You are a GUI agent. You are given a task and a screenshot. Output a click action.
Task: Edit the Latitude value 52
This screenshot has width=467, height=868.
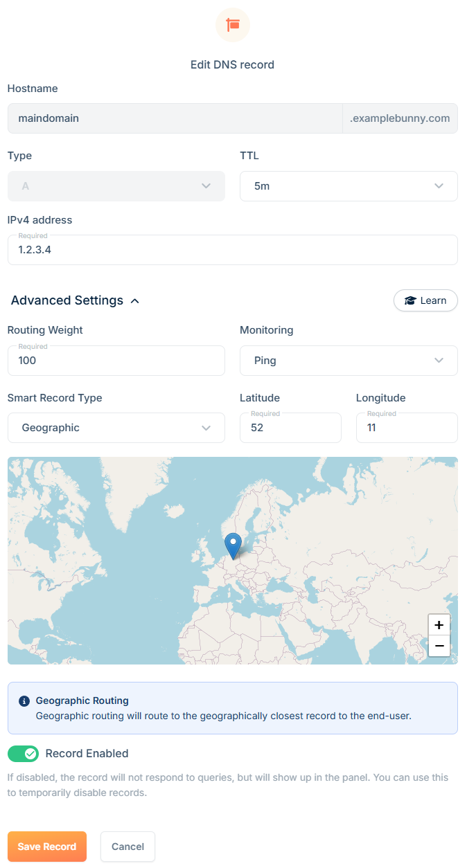(290, 428)
